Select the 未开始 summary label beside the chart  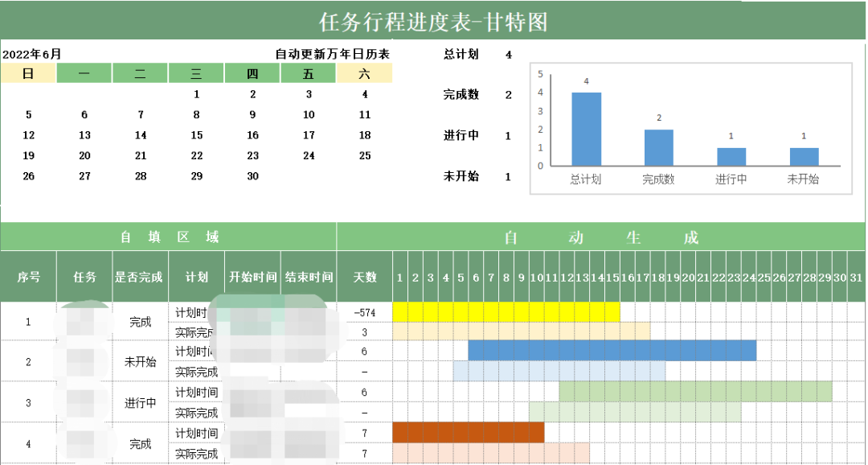(x=461, y=177)
